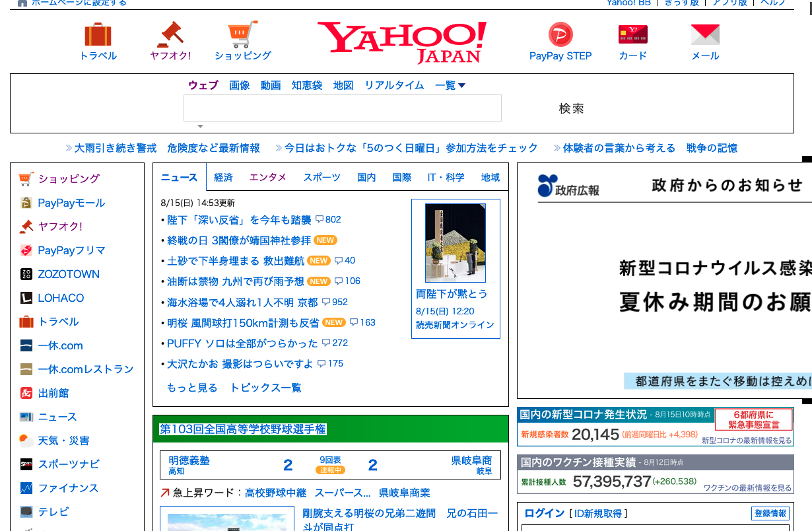The width and height of the screenshot is (812, 531).
Task: Open Yahoo Auctions gavel icon in header
Action: (170, 34)
